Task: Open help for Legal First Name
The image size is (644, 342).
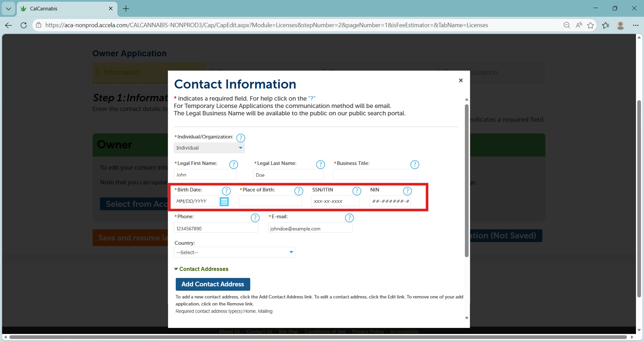Action: pos(233,165)
